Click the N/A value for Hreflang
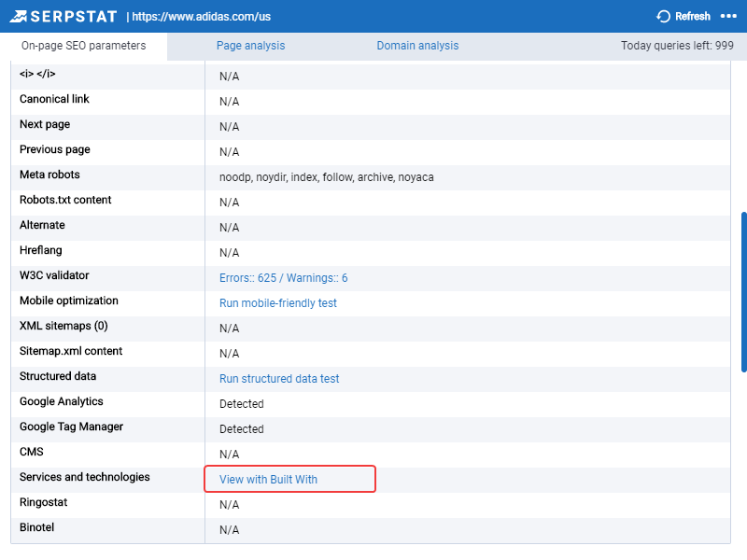 [x=229, y=253]
